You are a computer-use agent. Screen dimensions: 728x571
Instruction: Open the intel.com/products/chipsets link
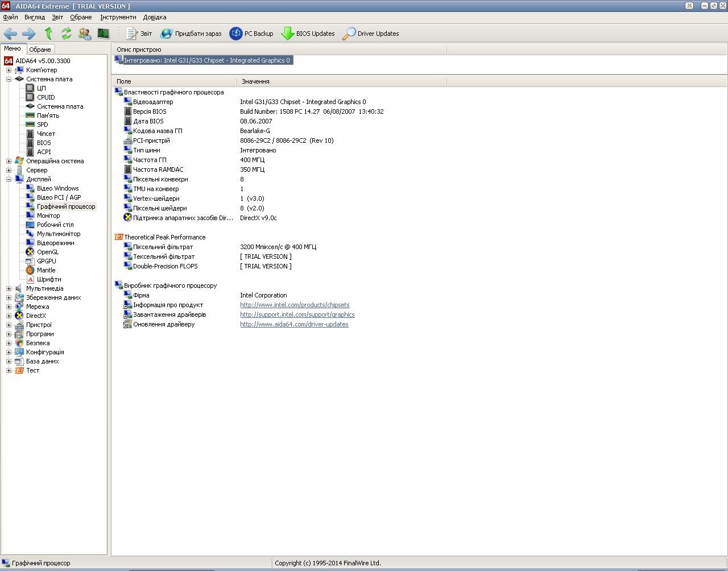[295, 305]
